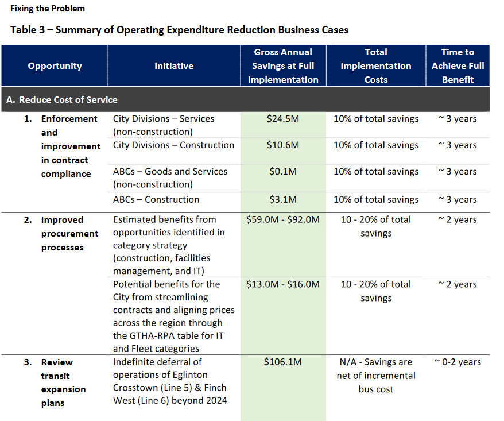Click the "Initiative" column header
The height and width of the screenshot is (421, 504).
[x=174, y=66]
